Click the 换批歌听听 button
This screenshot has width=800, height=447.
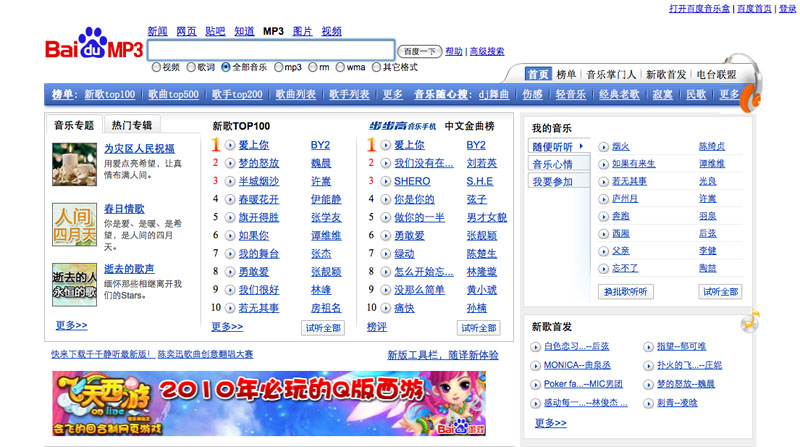pyautogui.click(x=626, y=292)
